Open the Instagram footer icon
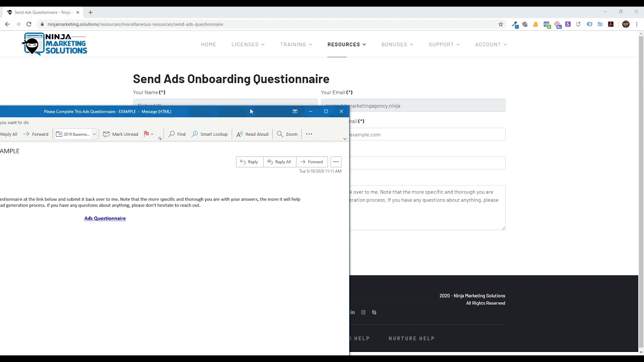 [x=363, y=312]
